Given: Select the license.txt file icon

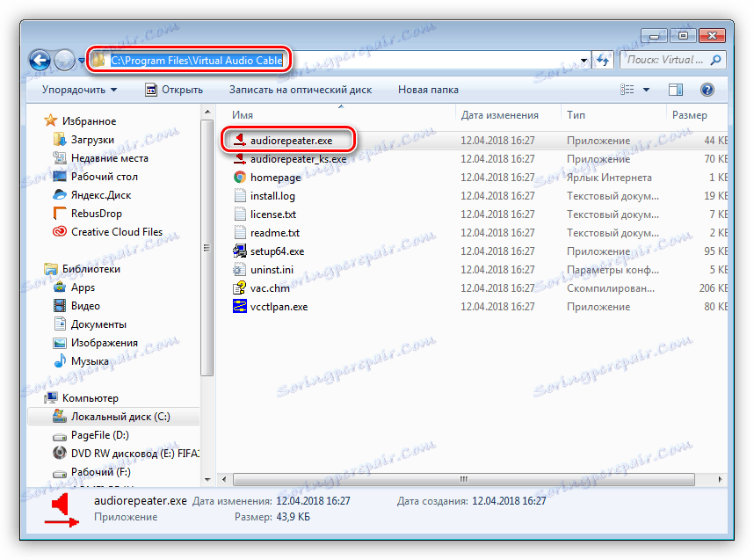Looking at the screenshot, I should coord(240,215).
